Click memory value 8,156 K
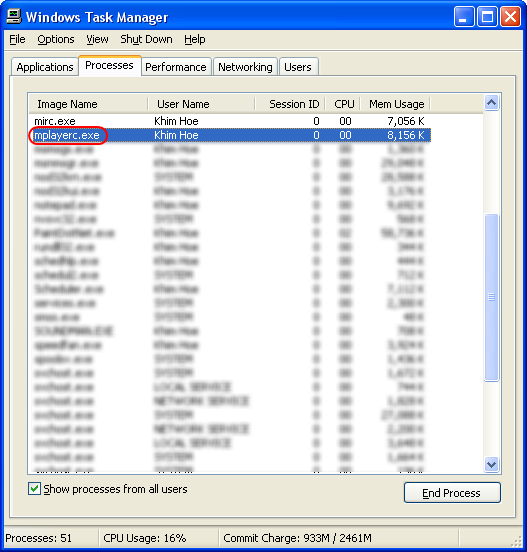The image size is (527, 552). (x=406, y=135)
